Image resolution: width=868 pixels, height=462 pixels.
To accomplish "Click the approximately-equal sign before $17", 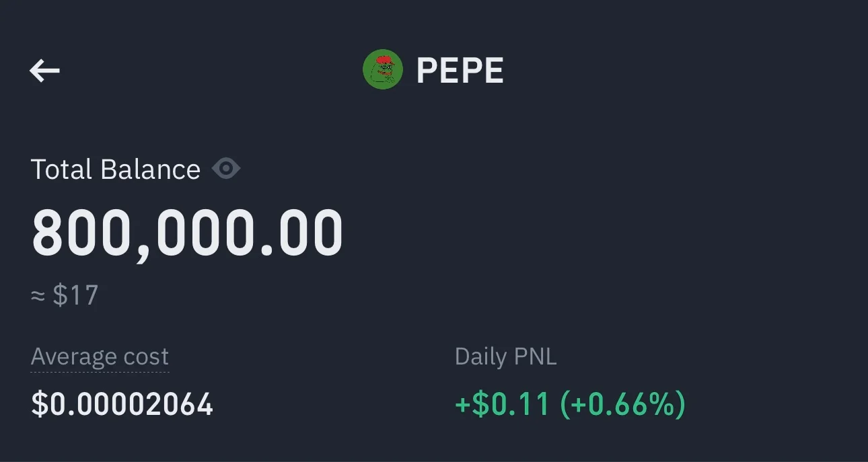I will 38,296.
